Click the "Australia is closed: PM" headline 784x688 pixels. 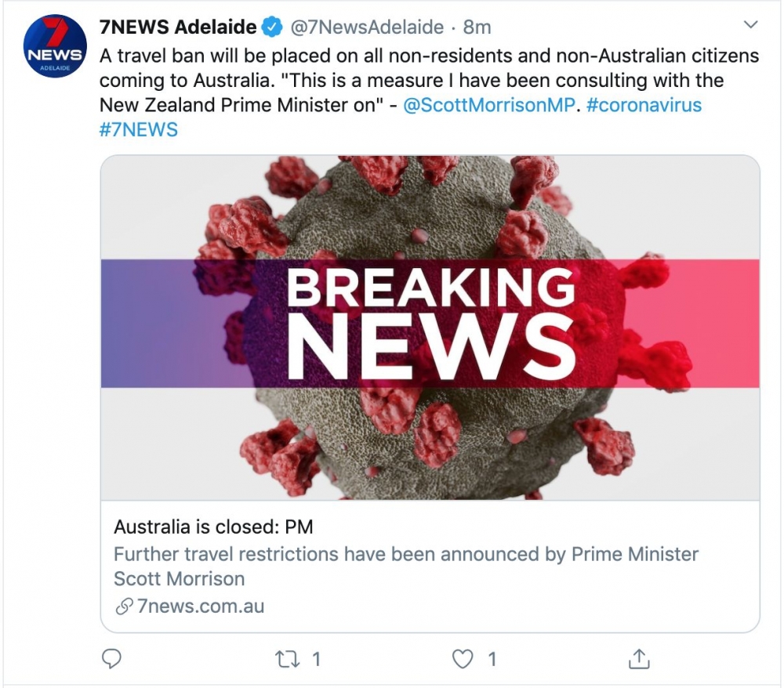click(213, 526)
